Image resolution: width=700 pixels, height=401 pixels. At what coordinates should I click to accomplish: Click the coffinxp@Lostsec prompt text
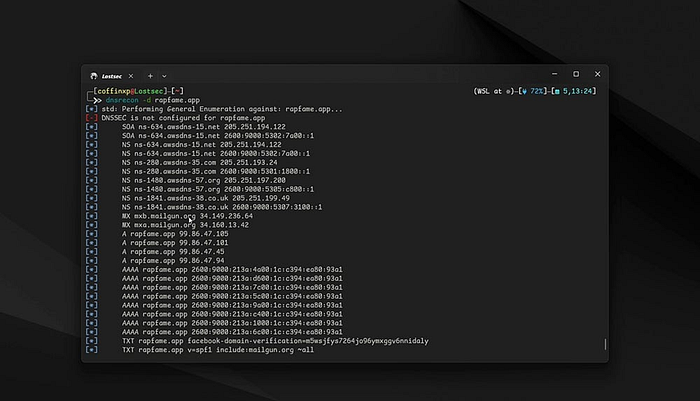click(x=130, y=91)
